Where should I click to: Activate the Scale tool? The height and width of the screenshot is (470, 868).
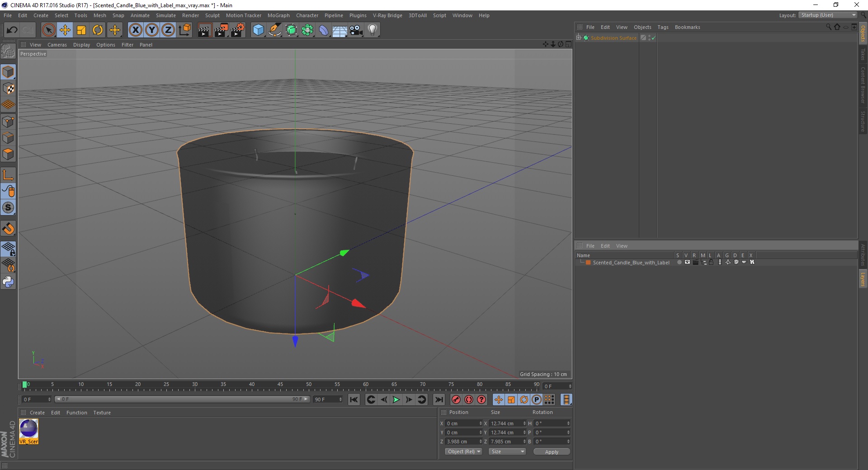click(x=81, y=30)
